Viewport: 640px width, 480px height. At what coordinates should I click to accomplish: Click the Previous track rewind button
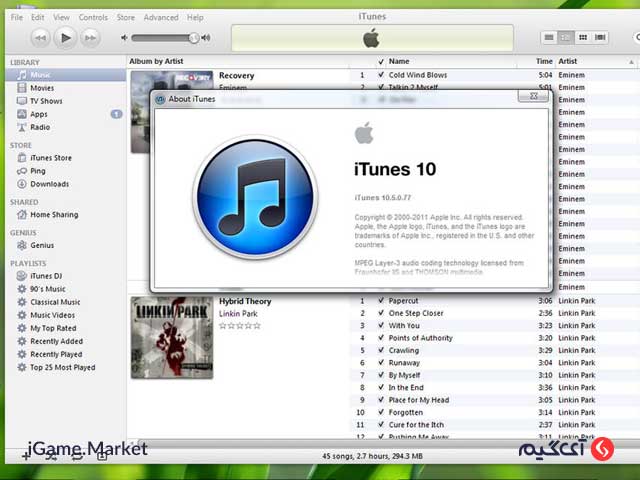click(x=40, y=38)
